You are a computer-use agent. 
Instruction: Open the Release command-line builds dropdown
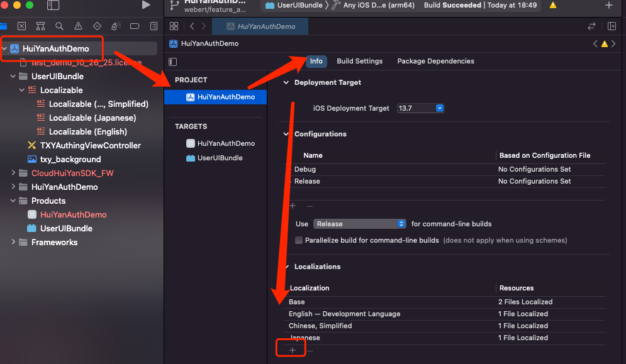(x=360, y=224)
